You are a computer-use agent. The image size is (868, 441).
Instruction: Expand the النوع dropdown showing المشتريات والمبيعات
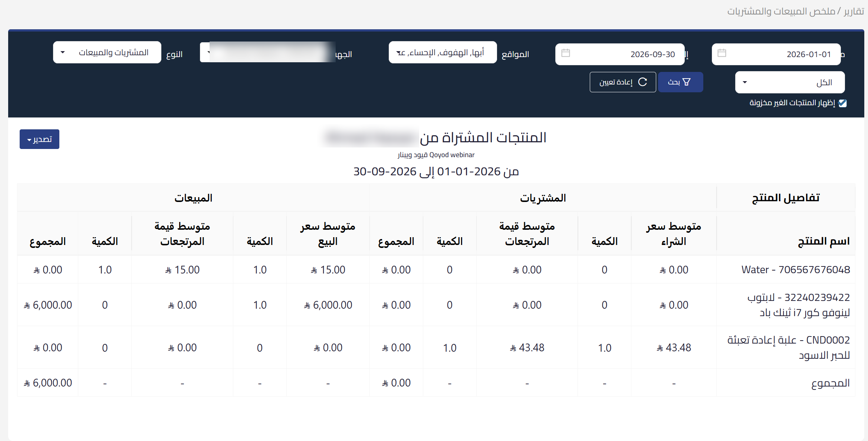click(x=107, y=52)
